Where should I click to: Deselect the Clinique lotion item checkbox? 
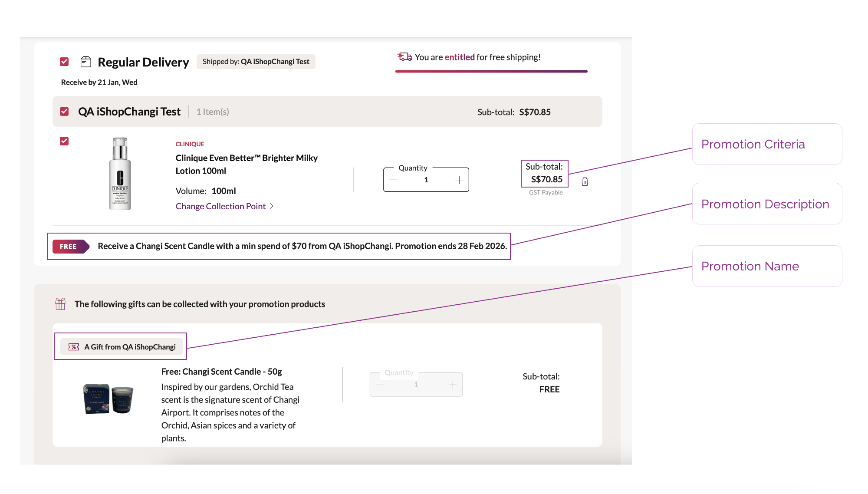pos(64,141)
